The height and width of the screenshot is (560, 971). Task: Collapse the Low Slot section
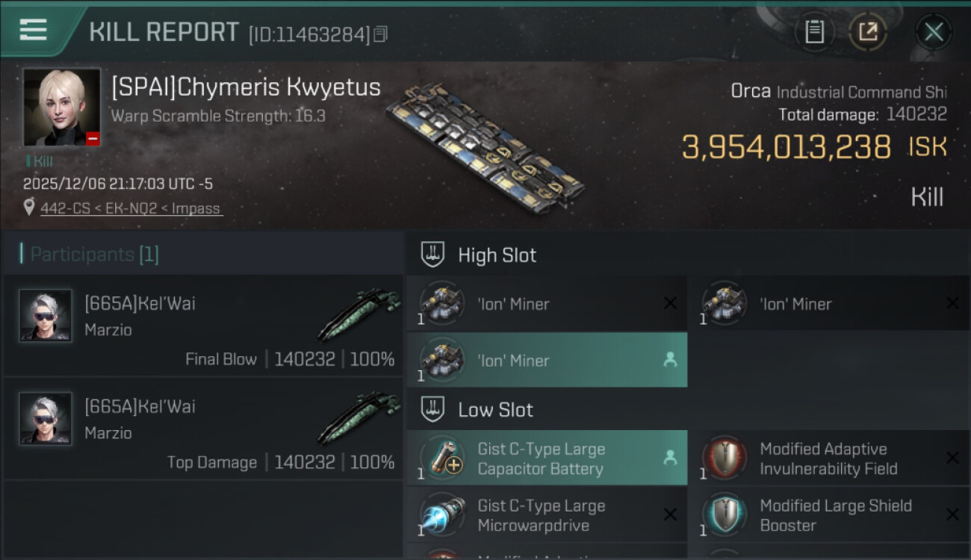click(433, 409)
